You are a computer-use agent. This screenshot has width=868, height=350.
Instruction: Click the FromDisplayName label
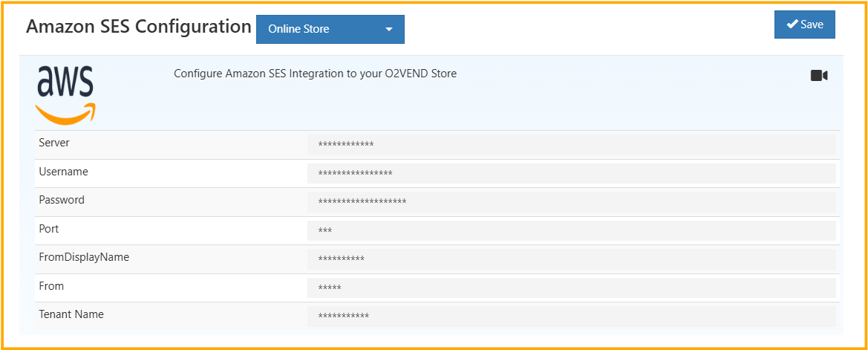(84, 257)
